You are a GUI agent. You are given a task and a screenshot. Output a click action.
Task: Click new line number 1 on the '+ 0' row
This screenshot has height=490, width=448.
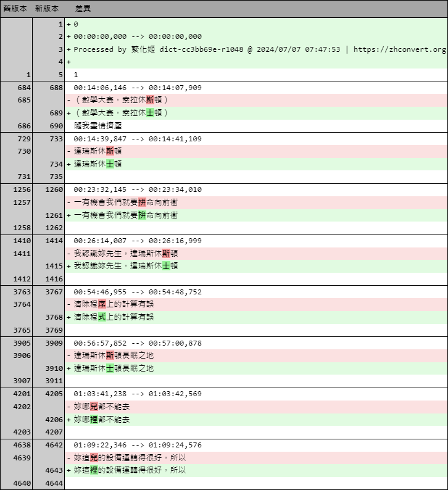point(60,24)
